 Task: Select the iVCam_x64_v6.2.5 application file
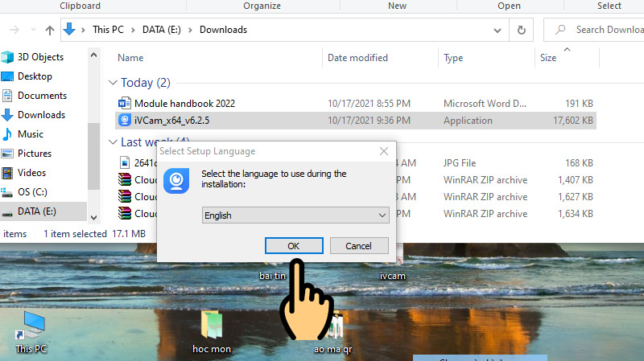[x=174, y=121]
